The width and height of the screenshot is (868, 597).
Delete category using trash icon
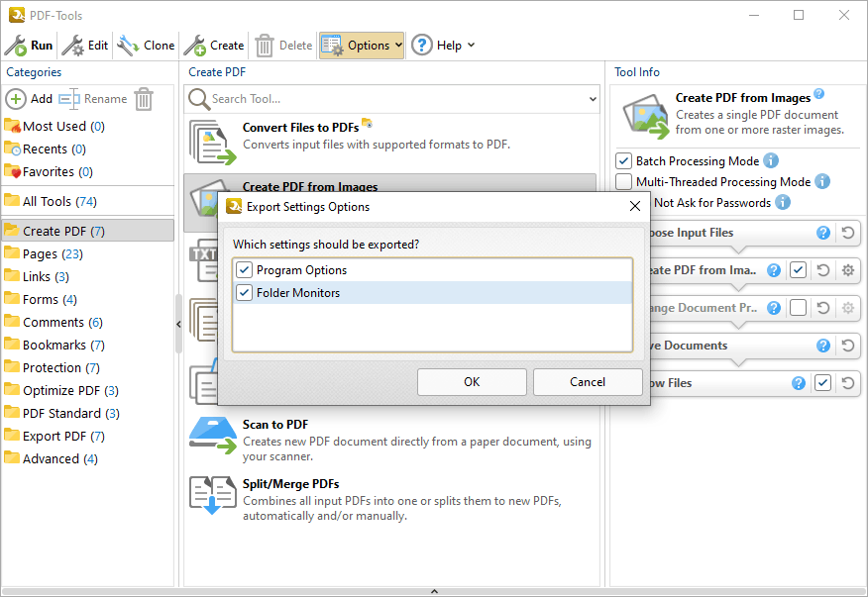tap(144, 99)
